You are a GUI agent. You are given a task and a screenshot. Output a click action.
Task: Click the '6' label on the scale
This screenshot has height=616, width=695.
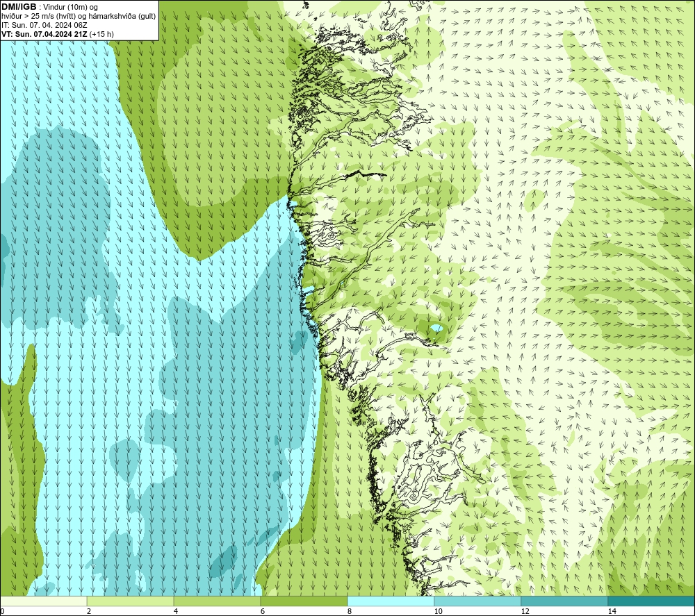263,612
